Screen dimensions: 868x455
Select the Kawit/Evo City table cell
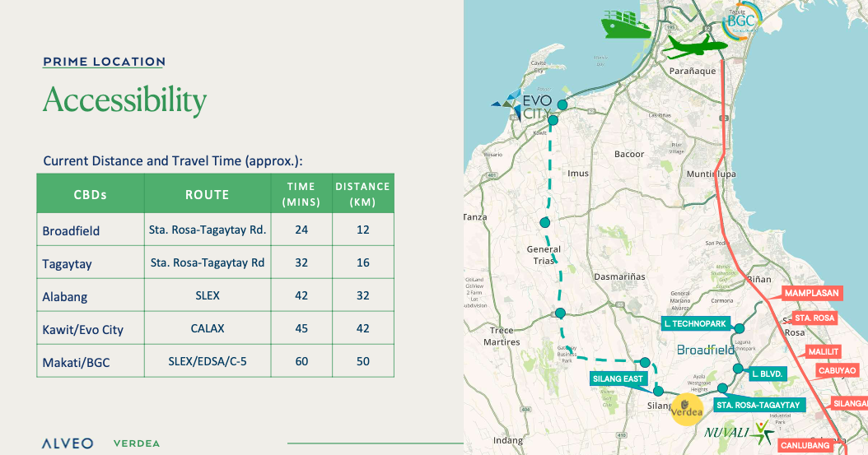(91, 329)
